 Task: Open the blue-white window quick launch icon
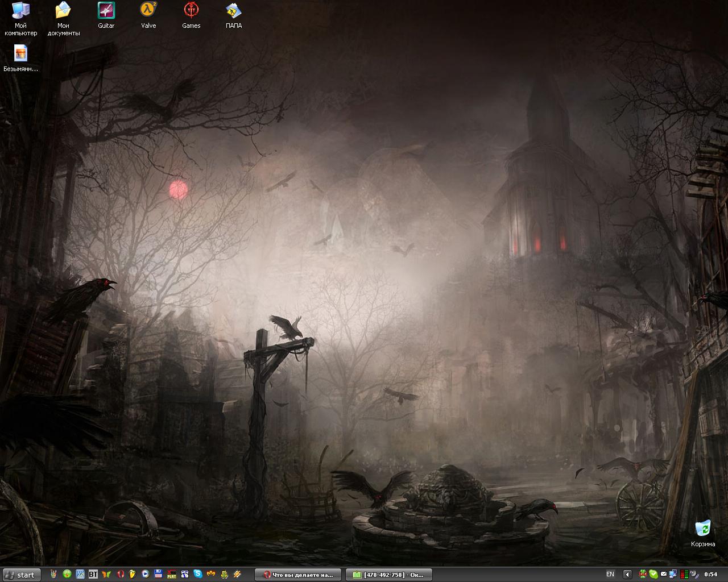(185, 574)
